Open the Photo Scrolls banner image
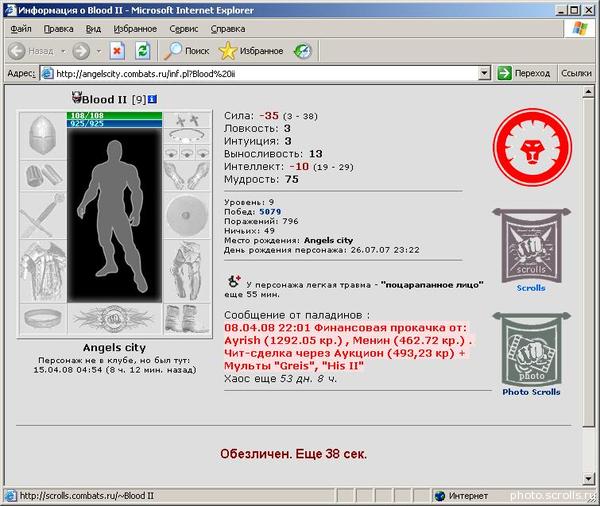The image size is (600, 506). pyautogui.click(x=531, y=349)
